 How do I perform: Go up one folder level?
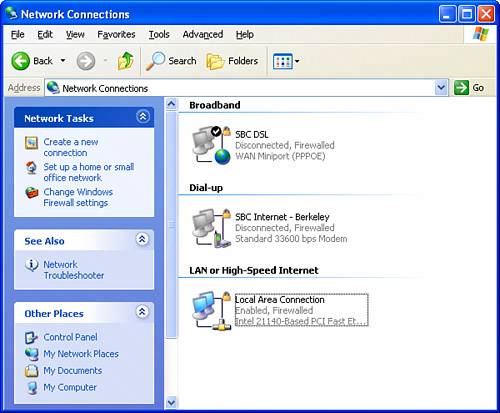(x=126, y=61)
